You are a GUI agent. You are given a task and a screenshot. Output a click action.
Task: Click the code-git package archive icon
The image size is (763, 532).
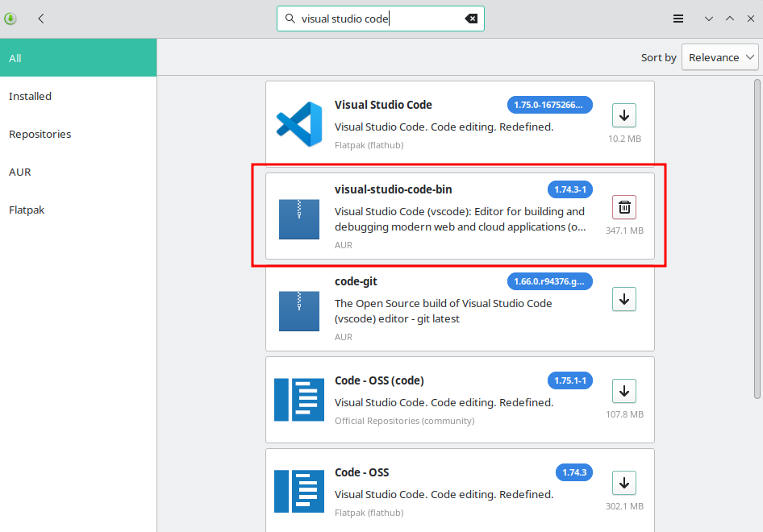coord(299,311)
